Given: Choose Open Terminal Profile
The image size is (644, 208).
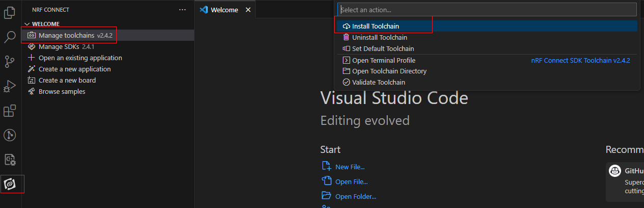Looking at the screenshot, I should click(487, 60).
